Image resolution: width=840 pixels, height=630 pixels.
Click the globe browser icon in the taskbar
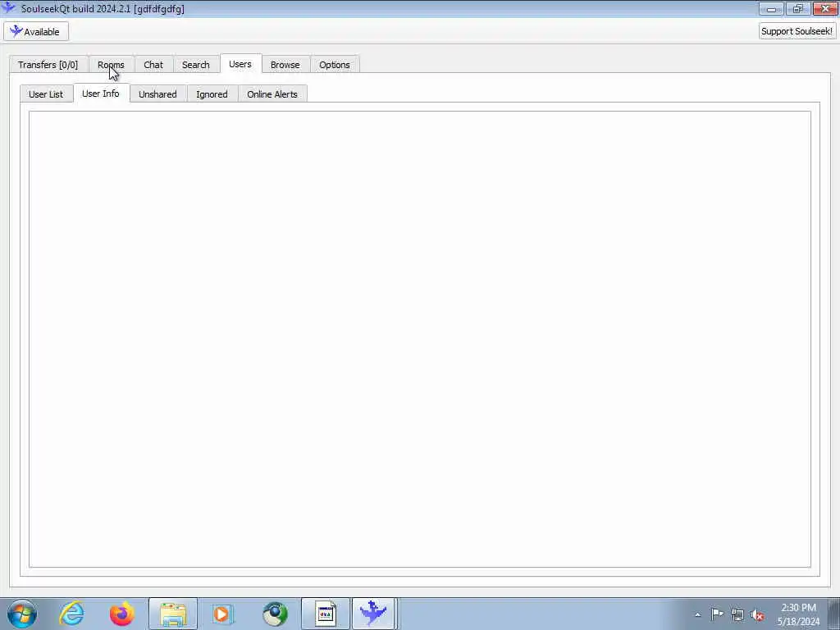point(275,614)
